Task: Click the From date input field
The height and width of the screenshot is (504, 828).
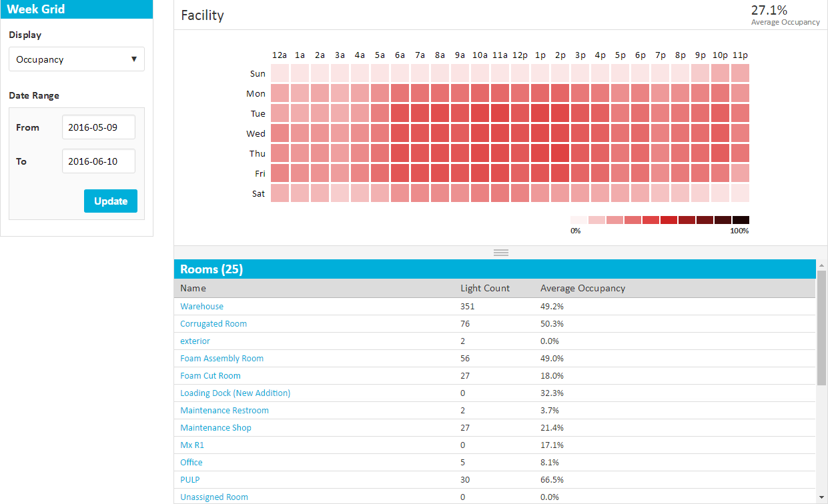Action: (x=98, y=127)
